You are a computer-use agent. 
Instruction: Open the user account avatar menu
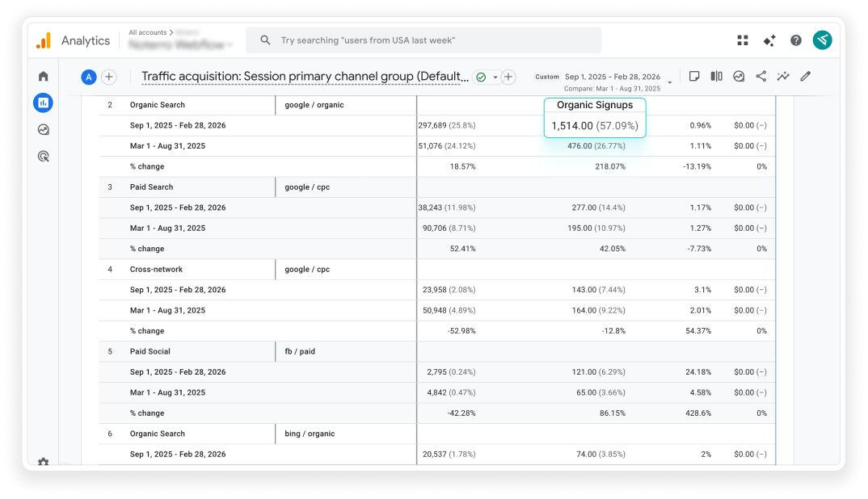click(x=822, y=40)
